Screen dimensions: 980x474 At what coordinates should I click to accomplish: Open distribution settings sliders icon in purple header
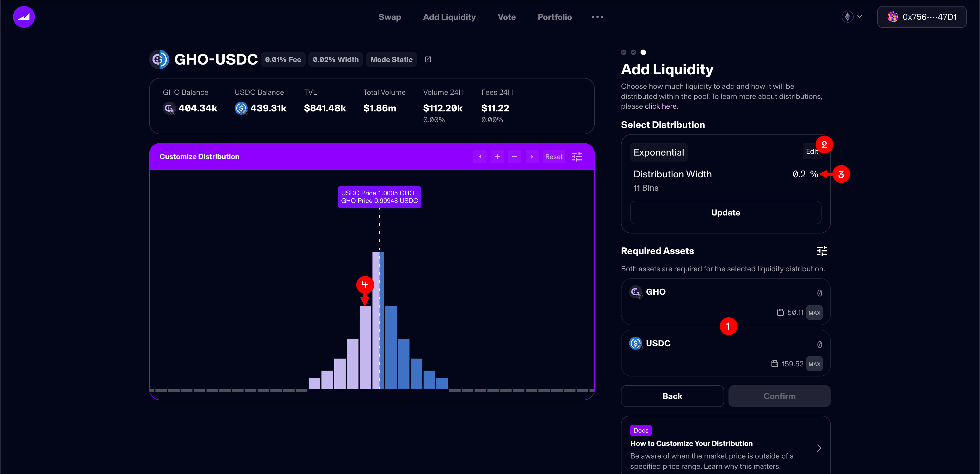[x=577, y=156]
